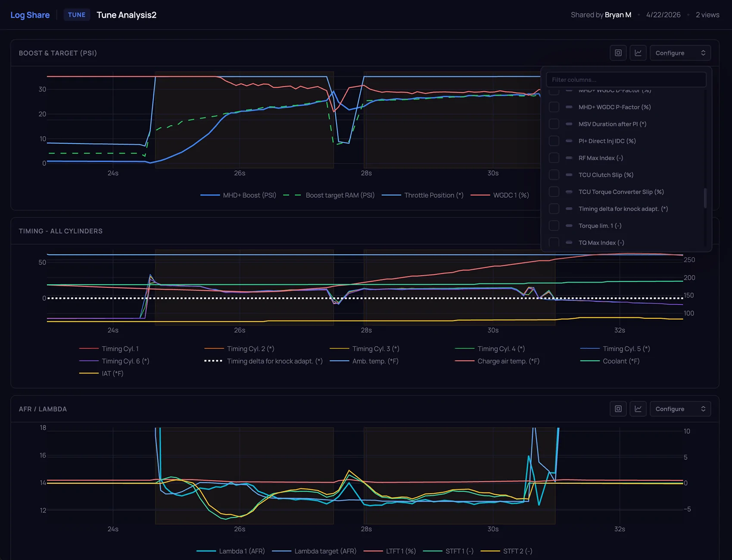This screenshot has height=560, width=732.
Task: Check the RF Max Index column
Action: point(554,158)
